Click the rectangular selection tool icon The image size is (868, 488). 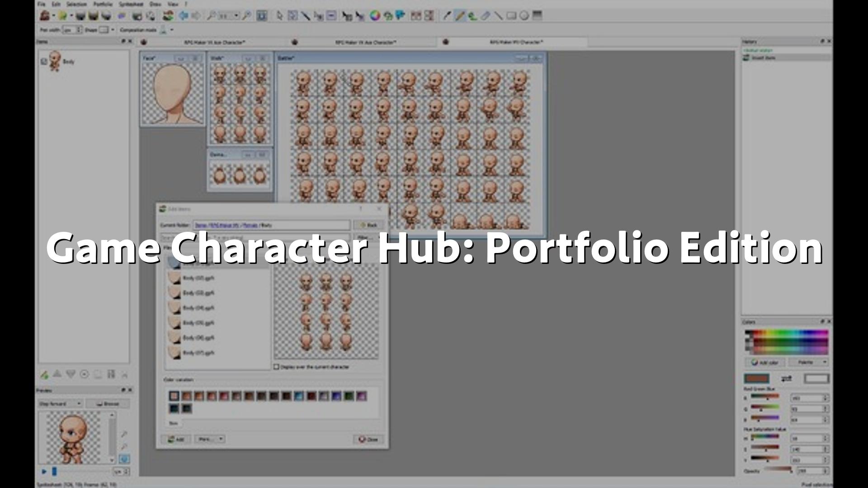click(292, 16)
